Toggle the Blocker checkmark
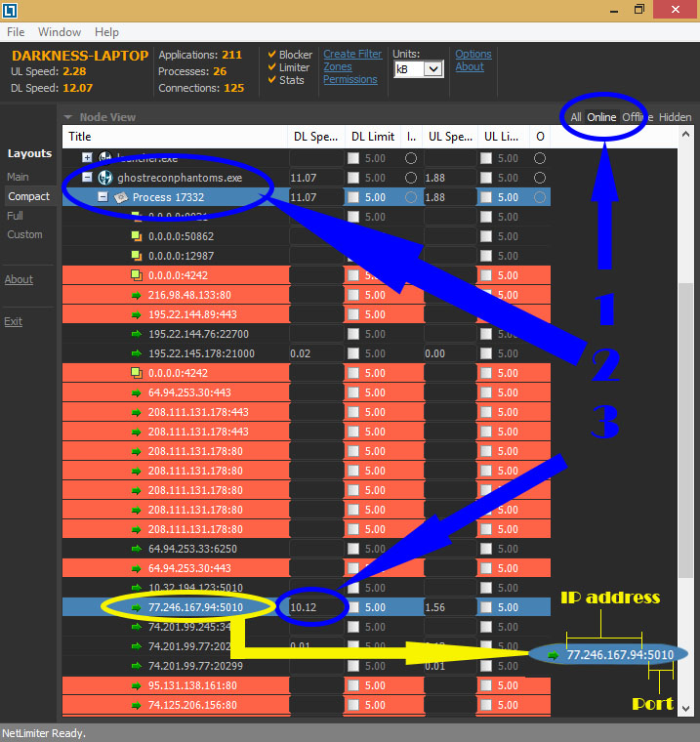The height and width of the screenshot is (742, 700). pos(271,54)
